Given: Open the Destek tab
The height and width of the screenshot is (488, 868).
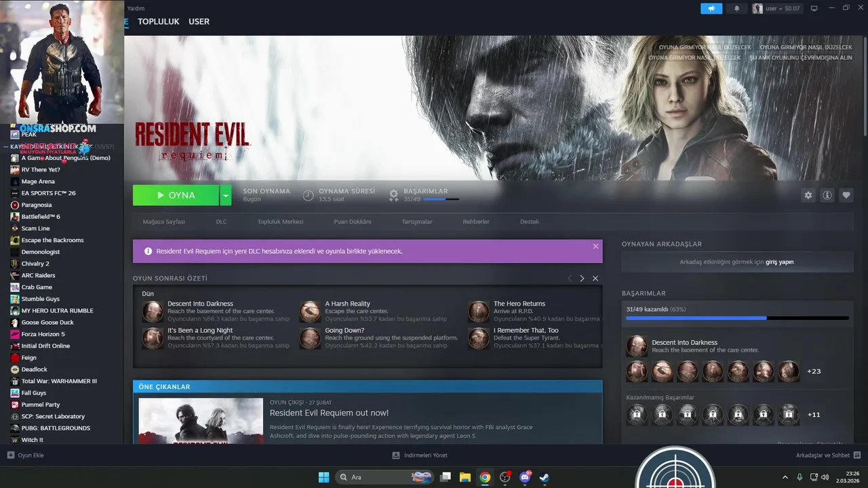Looking at the screenshot, I should 530,222.
